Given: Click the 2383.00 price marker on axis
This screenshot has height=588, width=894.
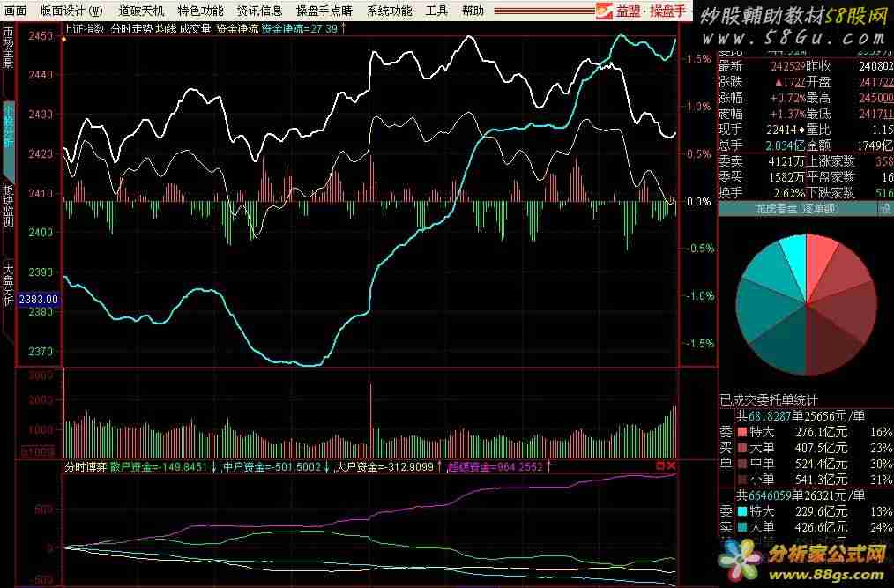Looking at the screenshot, I should (39, 300).
